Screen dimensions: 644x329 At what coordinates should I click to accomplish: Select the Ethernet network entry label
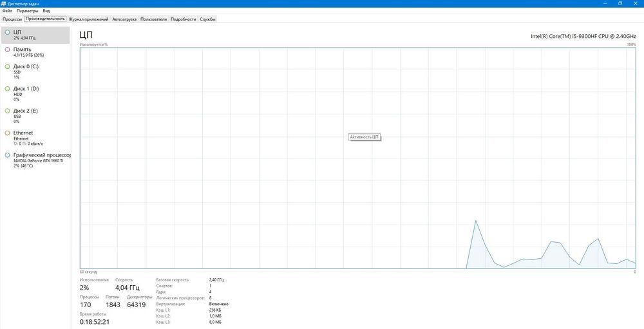(23, 133)
